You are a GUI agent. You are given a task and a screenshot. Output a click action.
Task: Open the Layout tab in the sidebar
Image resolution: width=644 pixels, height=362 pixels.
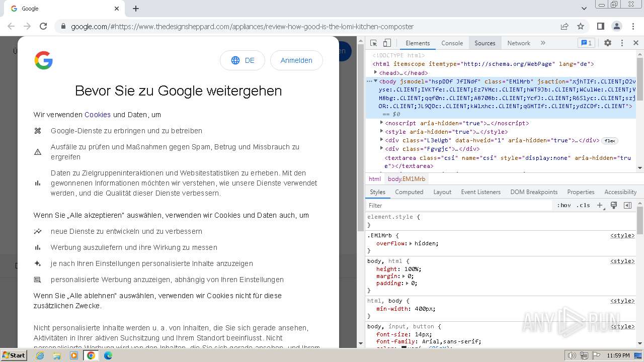[x=442, y=192]
